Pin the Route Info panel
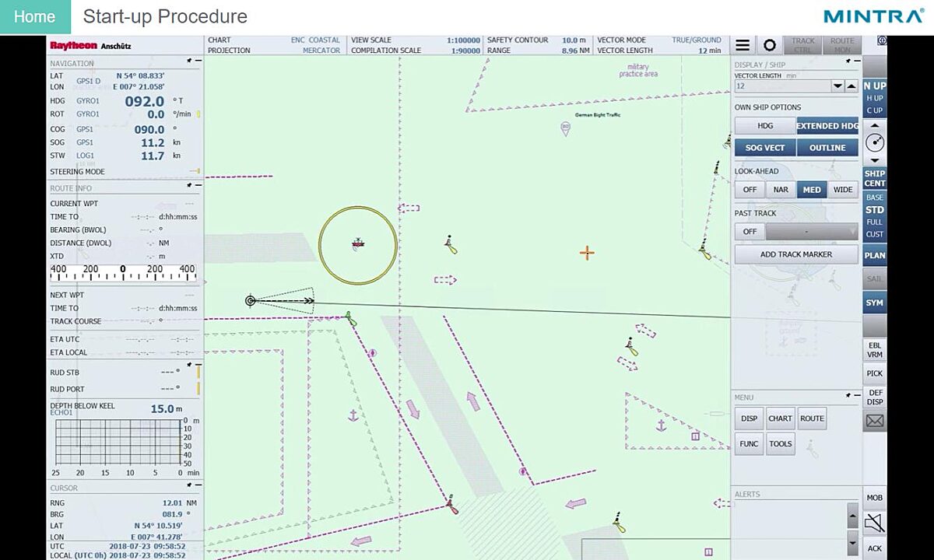 point(189,185)
